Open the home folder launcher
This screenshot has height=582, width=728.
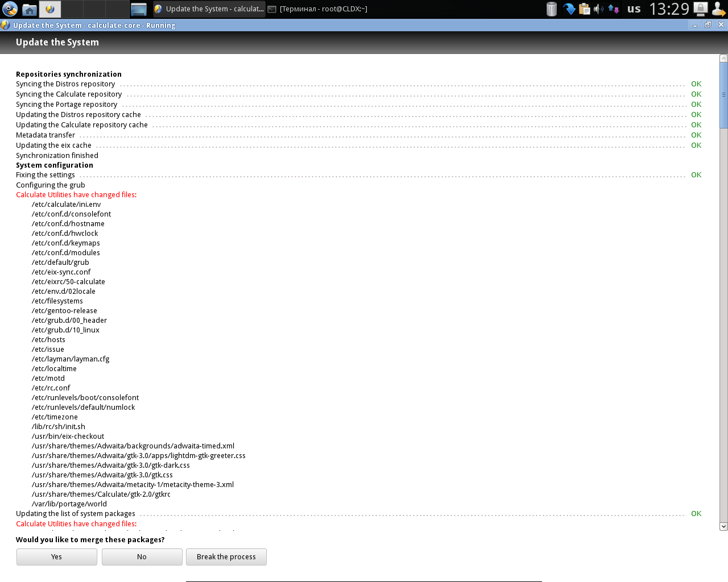[x=30, y=9]
